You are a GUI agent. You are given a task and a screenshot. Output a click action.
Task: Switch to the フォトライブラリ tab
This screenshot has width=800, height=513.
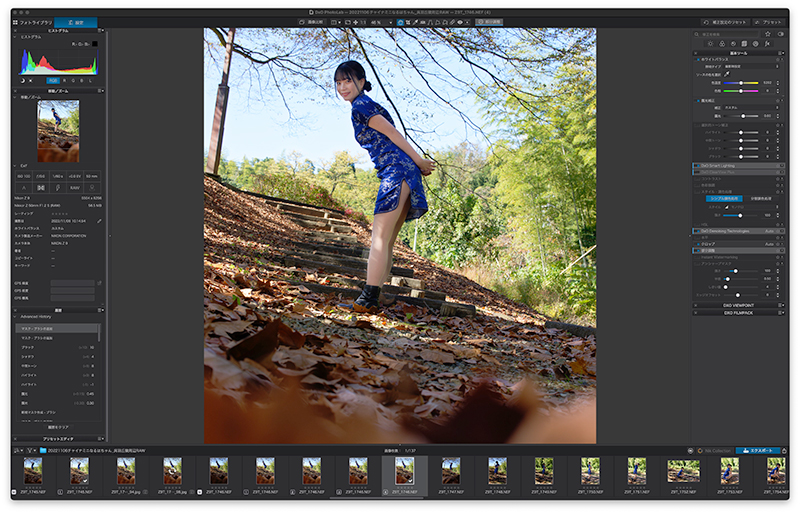coord(33,22)
